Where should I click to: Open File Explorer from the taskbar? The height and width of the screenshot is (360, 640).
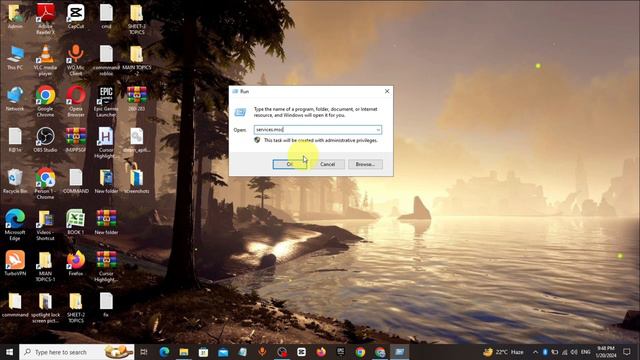tap(184, 352)
